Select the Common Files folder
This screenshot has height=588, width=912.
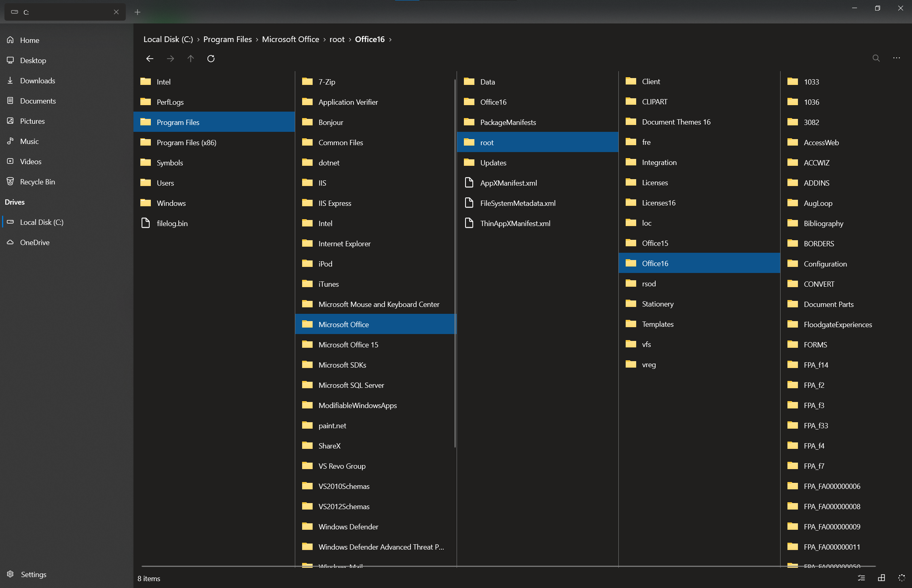(x=376, y=142)
